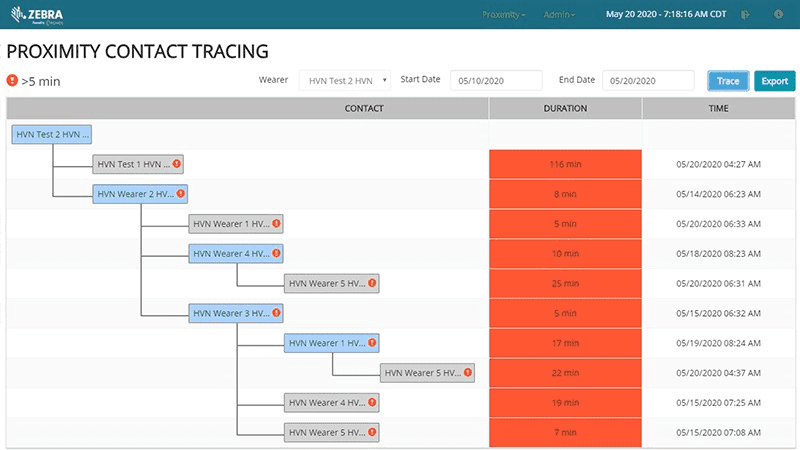The height and width of the screenshot is (450, 800).
Task: Select the blue HVN Wearer 1 node
Action: click(324, 343)
